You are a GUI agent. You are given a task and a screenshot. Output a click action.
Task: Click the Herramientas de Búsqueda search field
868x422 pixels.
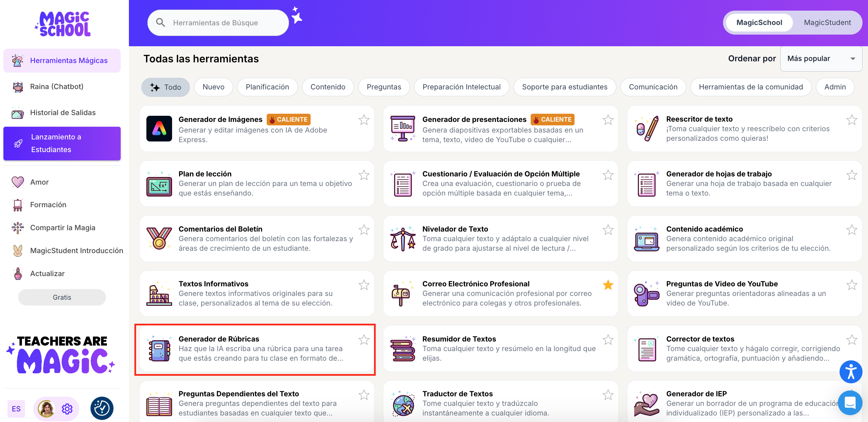point(218,23)
